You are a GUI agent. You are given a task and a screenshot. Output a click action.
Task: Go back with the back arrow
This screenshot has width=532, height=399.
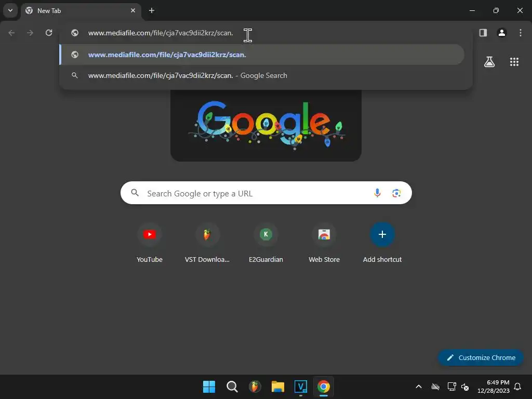pyautogui.click(x=11, y=33)
